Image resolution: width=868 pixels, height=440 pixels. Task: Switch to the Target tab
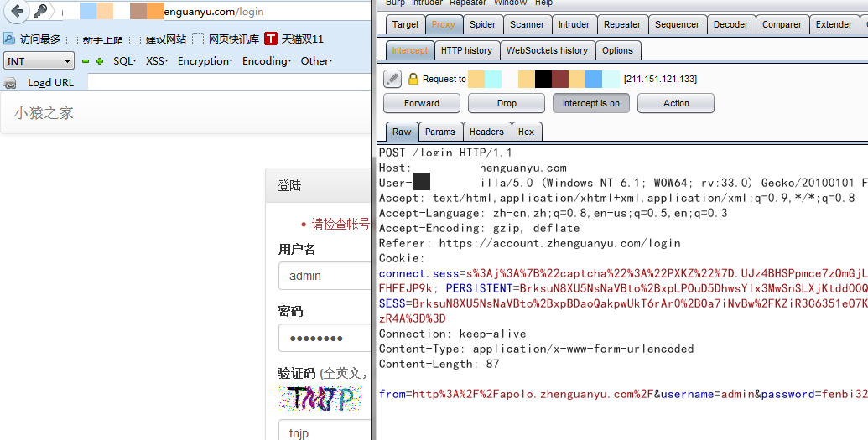click(405, 24)
